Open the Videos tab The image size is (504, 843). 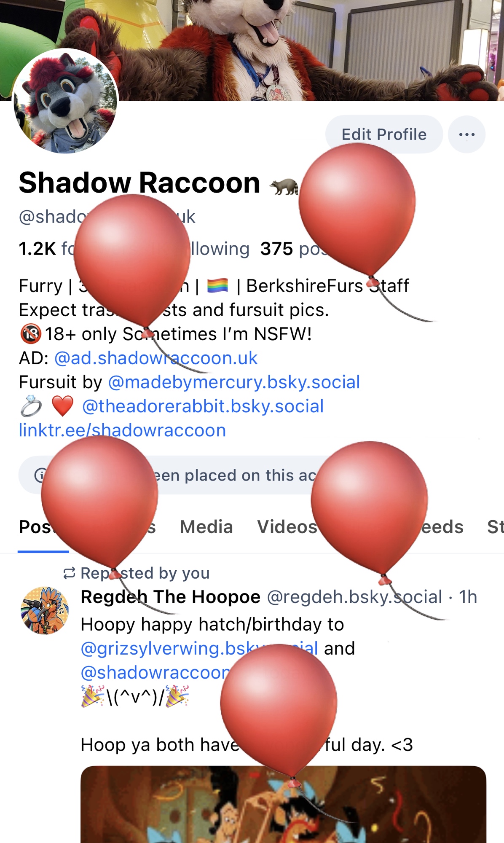pyautogui.click(x=287, y=527)
